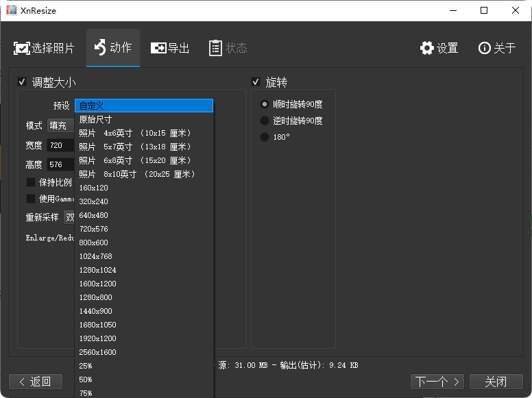The width and height of the screenshot is (532, 398).
Task: Enable the 使用Gamma checkbox
Action: click(31, 199)
